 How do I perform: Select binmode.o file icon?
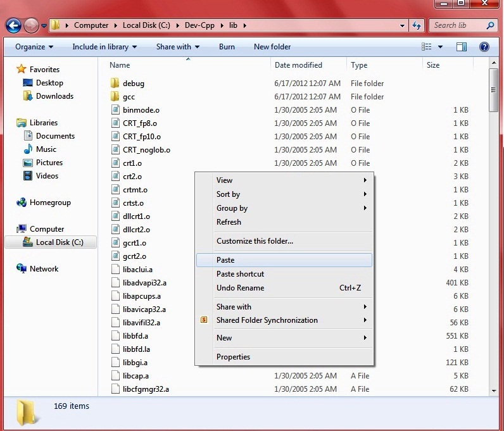pos(115,110)
